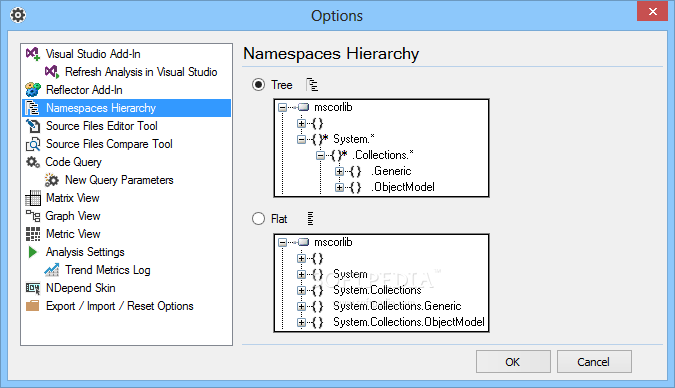This screenshot has width=675, height=388.
Task: Expand the .Generic node in Tree preview
Action: tap(339, 171)
